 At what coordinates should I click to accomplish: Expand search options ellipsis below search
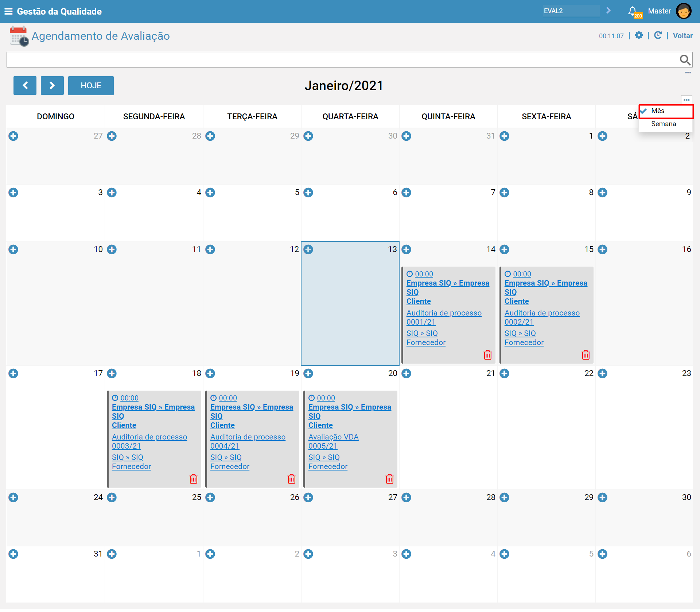click(x=688, y=73)
